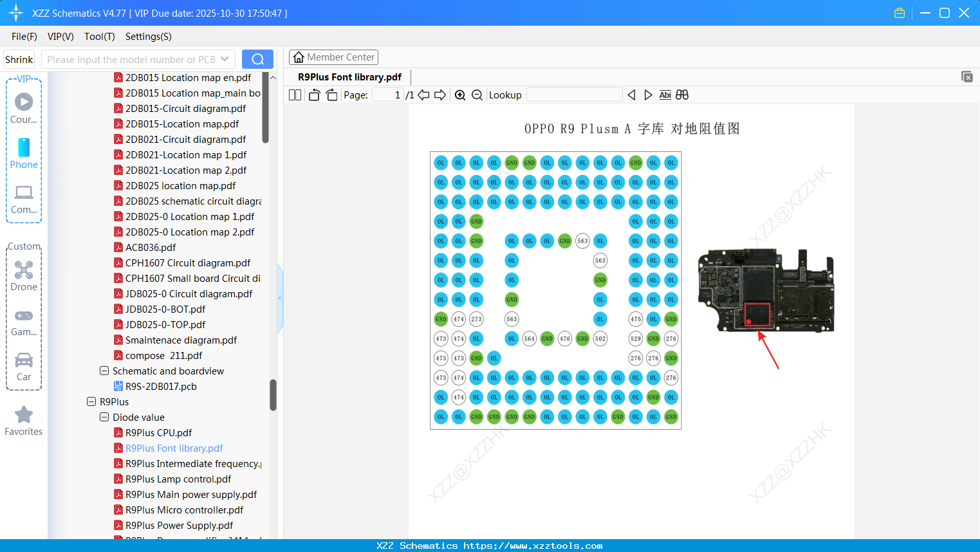The image size is (980, 552).
Task: Go to next page arrow
Action: [x=440, y=95]
